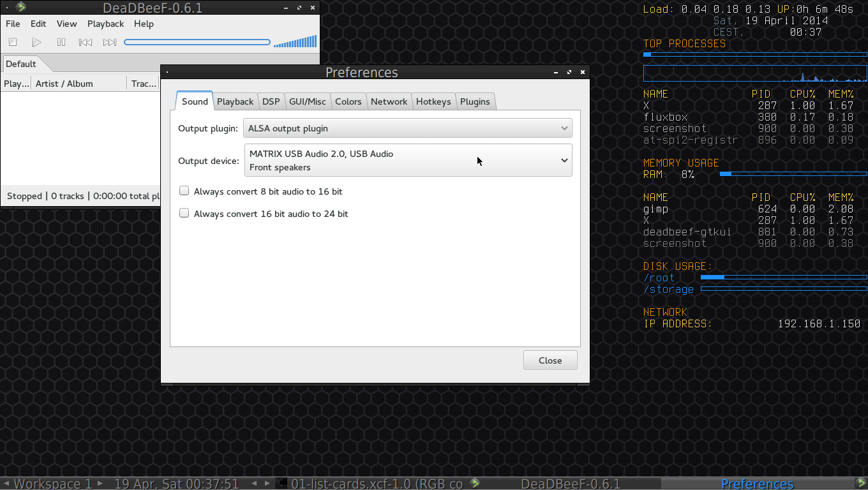Image resolution: width=868 pixels, height=490 pixels.
Task: Switch to GIMP 01-list-cards.xcf taskbar item
Action: [370, 484]
